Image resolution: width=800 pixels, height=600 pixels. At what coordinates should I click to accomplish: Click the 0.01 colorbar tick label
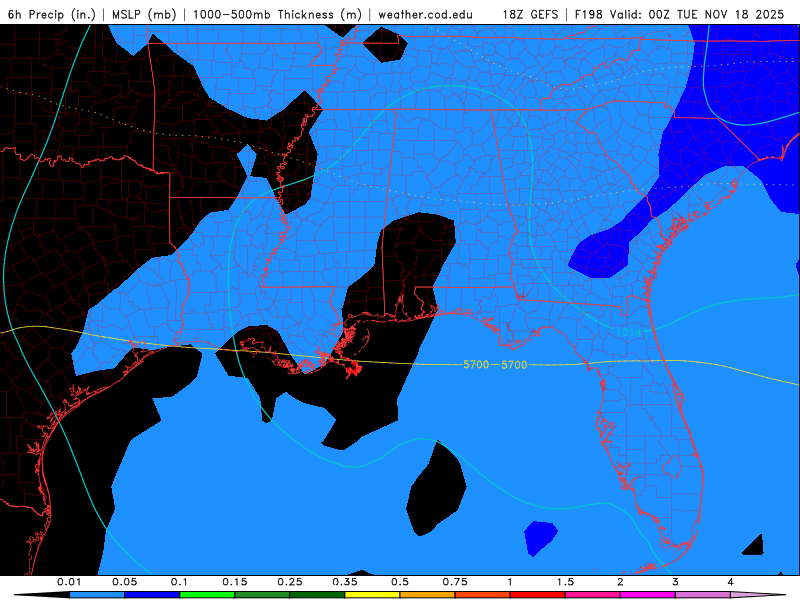[x=69, y=582]
